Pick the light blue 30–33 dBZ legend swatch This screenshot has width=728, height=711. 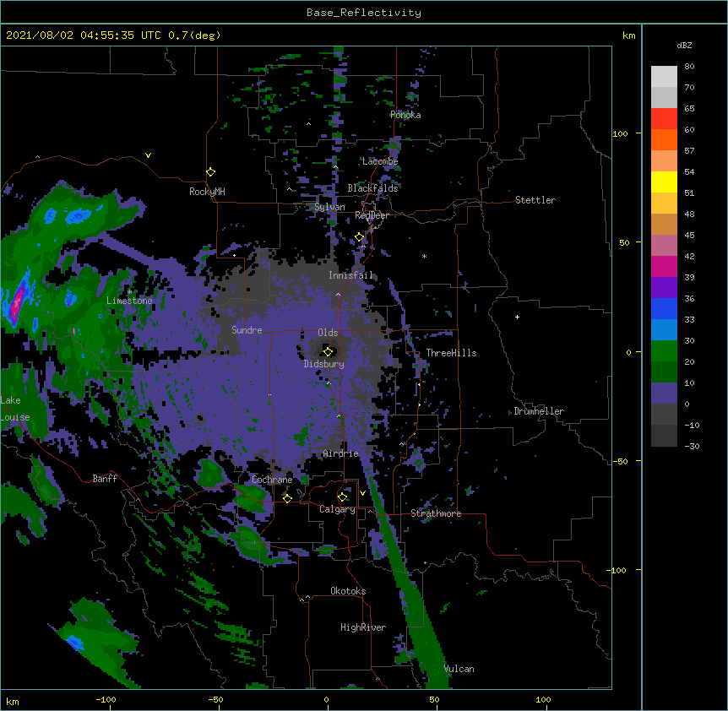(664, 330)
